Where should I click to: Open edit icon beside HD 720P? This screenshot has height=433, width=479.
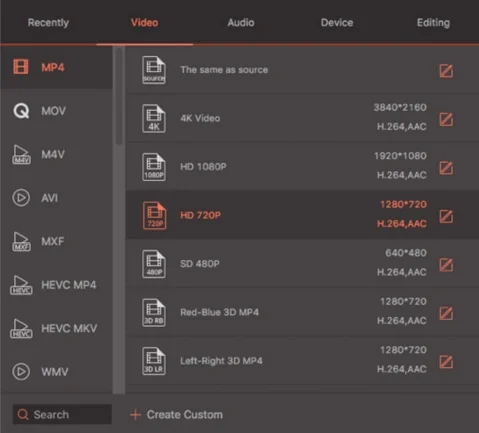click(x=446, y=216)
